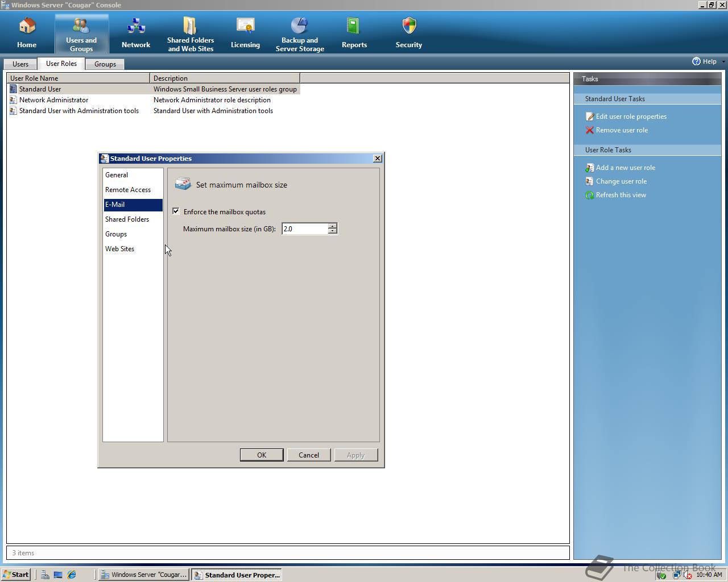728x582 pixels.
Task: Select Shared Folders in properties sidebar
Action: pyautogui.click(x=133, y=219)
